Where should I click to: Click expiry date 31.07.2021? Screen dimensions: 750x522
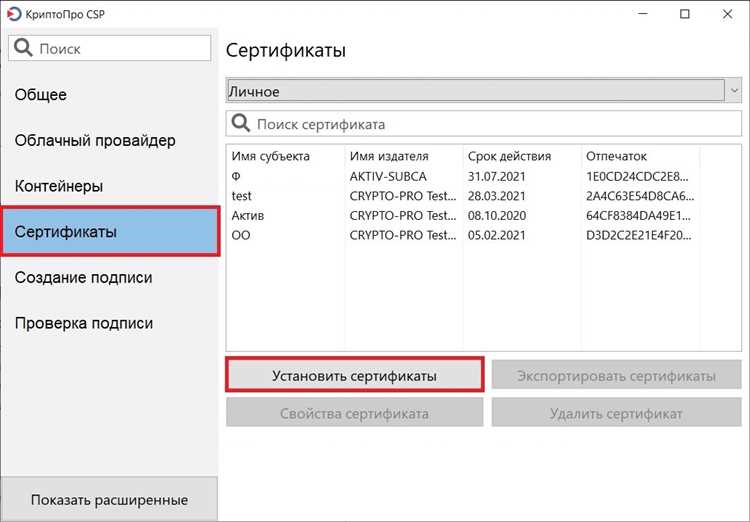pos(496,176)
